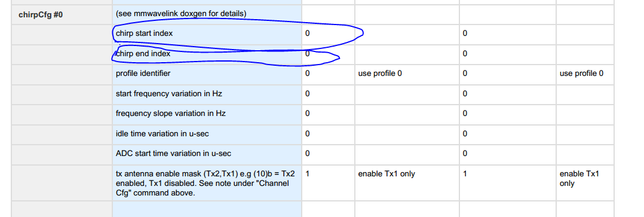Select 'idle time variation in u-sec' cell

(207, 135)
